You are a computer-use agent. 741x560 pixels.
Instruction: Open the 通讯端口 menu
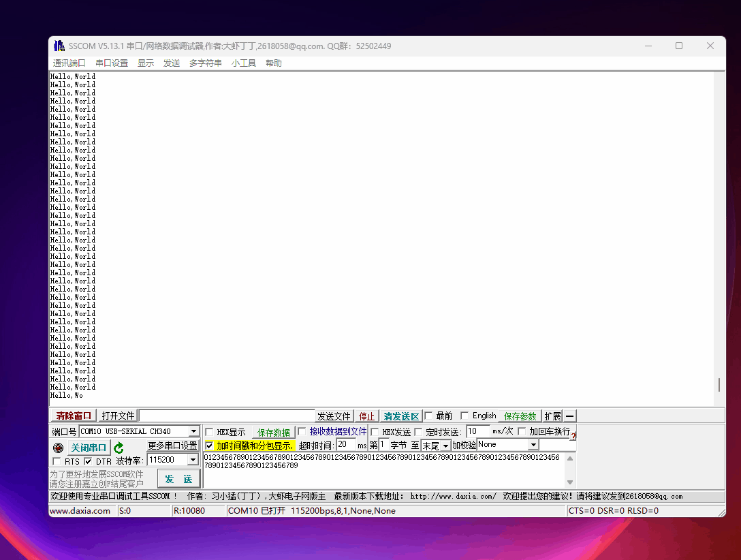[69, 63]
